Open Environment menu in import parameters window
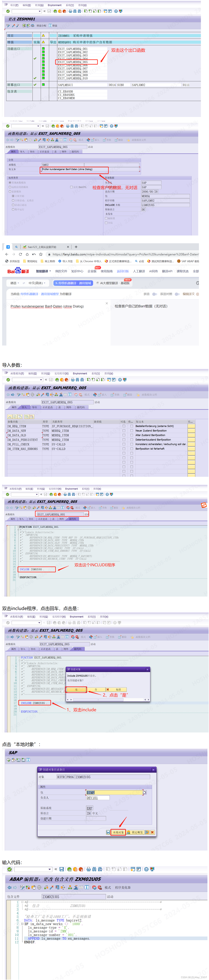This screenshot has width=209, height=980. point(80,374)
